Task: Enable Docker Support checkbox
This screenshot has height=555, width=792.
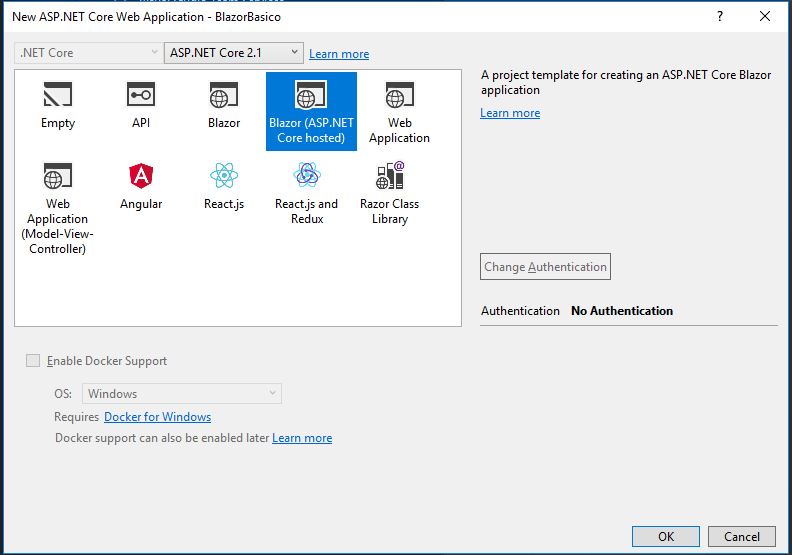Action: click(x=33, y=361)
